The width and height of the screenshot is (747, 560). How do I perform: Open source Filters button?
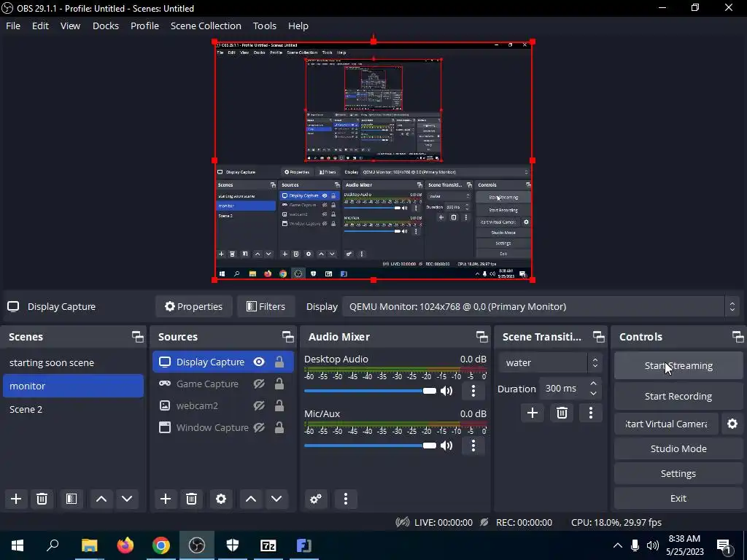tap(266, 307)
